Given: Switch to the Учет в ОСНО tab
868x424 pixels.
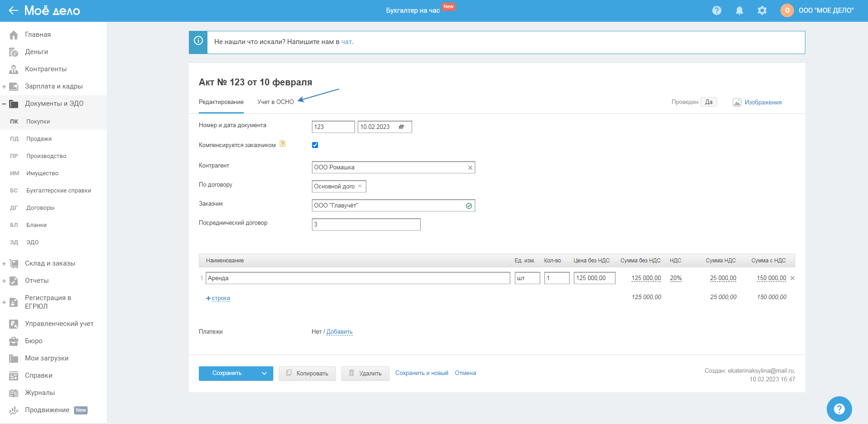Looking at the screenshot, I should [x=275, y=102].
